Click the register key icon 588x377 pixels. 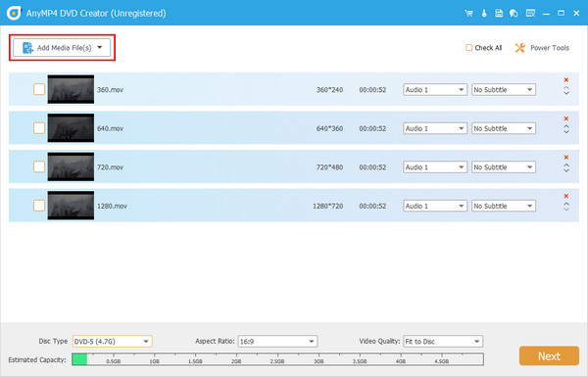coord(484,14)
